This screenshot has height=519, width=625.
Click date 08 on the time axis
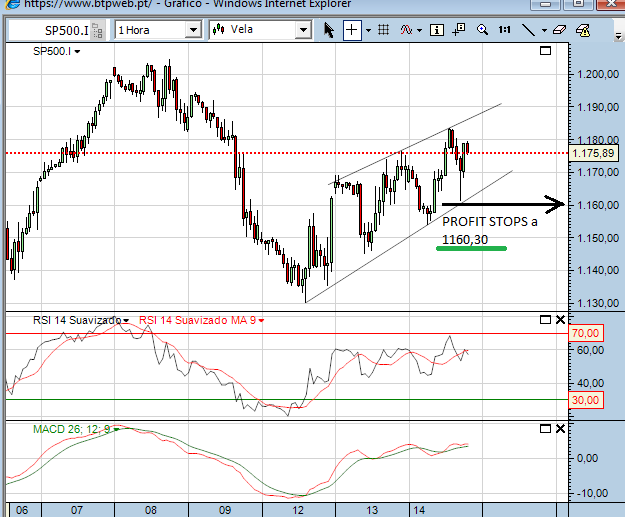click(x=151, y=510)
